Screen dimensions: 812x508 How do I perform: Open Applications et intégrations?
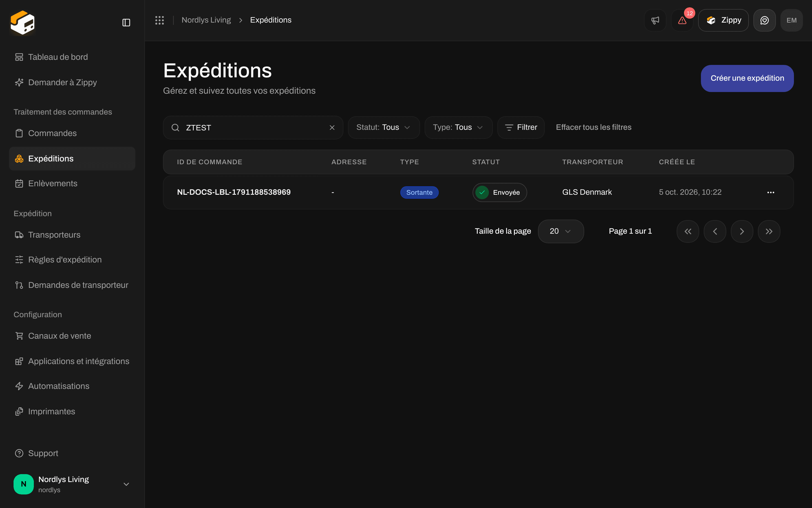tap(72, 361)
